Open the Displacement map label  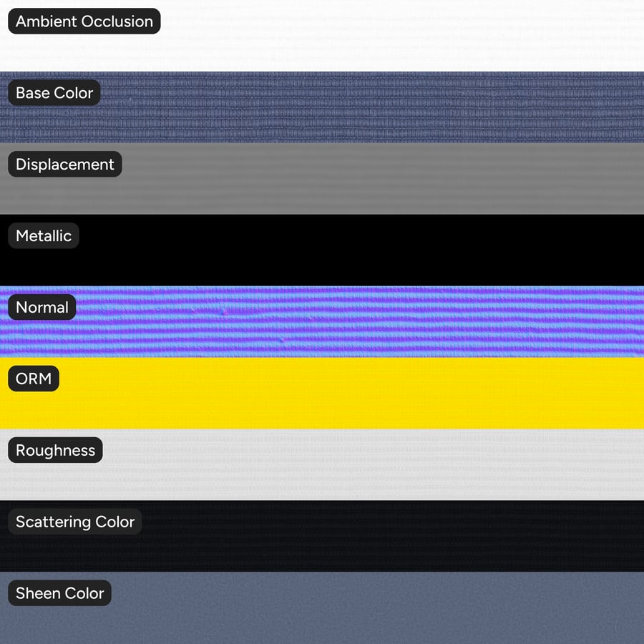[65, 165]
